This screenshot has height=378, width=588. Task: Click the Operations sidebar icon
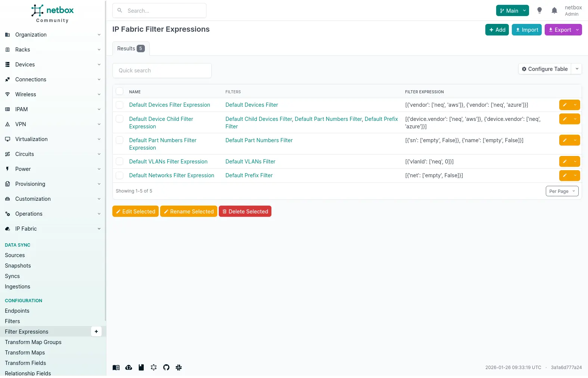pos(7,214)
